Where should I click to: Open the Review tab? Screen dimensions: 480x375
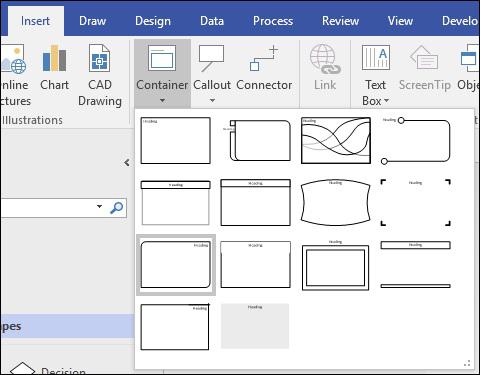coord(340,21)
